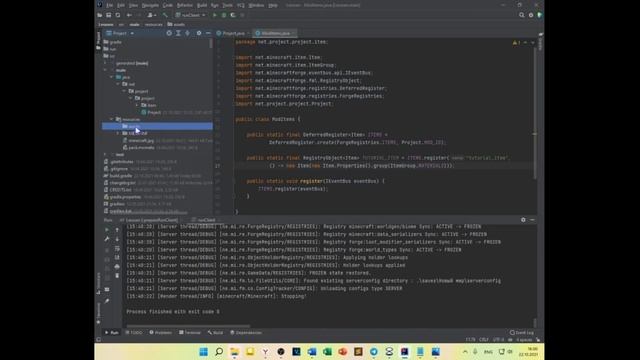The image size is (640, 360).
Task: Open the Terminal tool window button
Action: 190,333
